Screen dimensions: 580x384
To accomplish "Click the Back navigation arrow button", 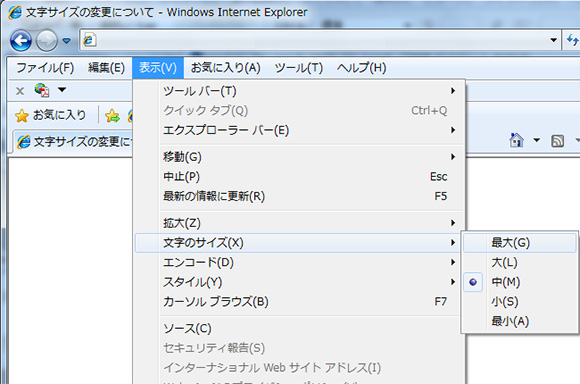I will pos(21,40).
